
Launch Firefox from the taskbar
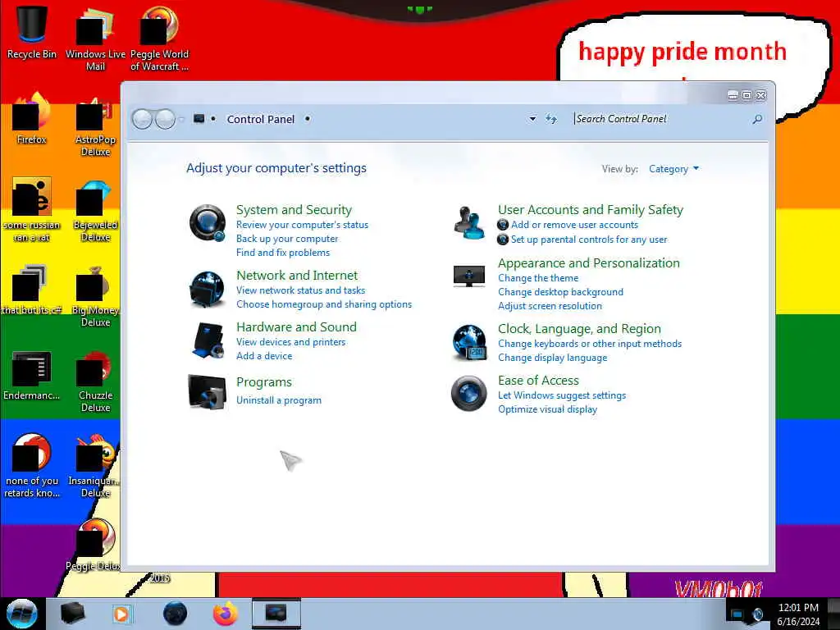(225, 614)
